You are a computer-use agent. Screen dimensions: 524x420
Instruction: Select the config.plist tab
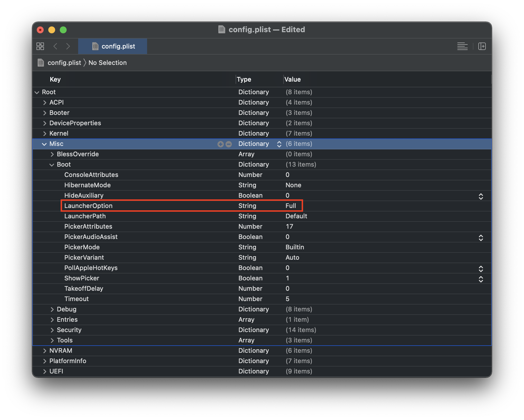click(113, 46)
